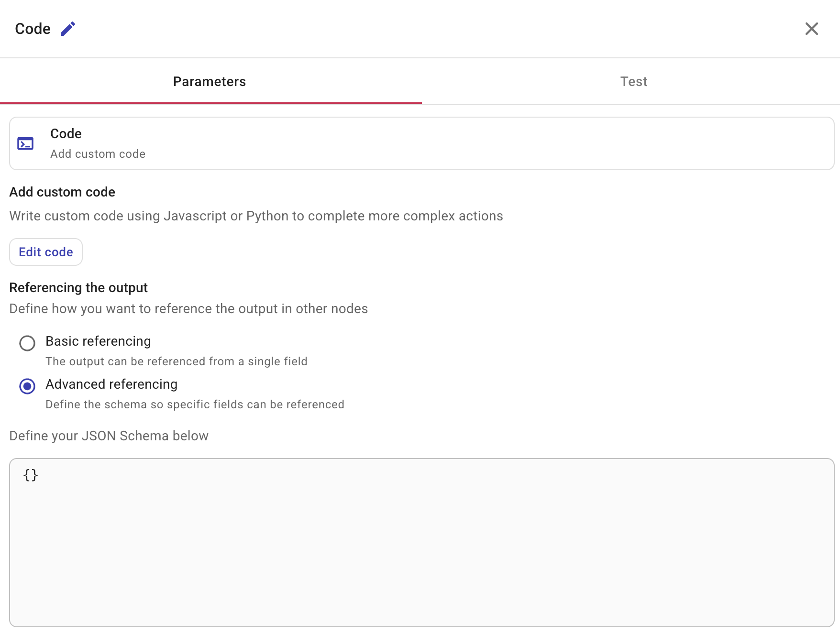Click the Code title in the panel header
Screen dimensions: 840x633
(33, 29)
